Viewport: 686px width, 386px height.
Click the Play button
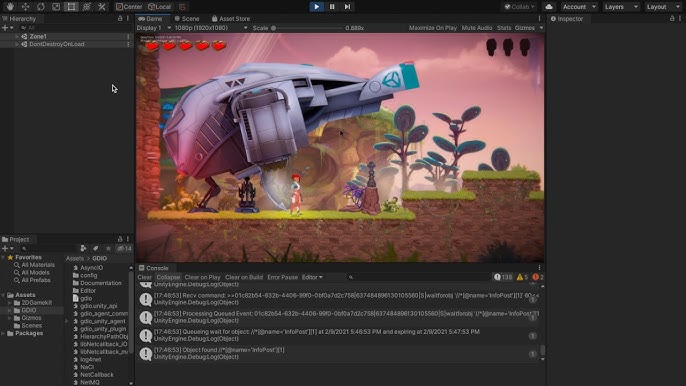[316, 7]
